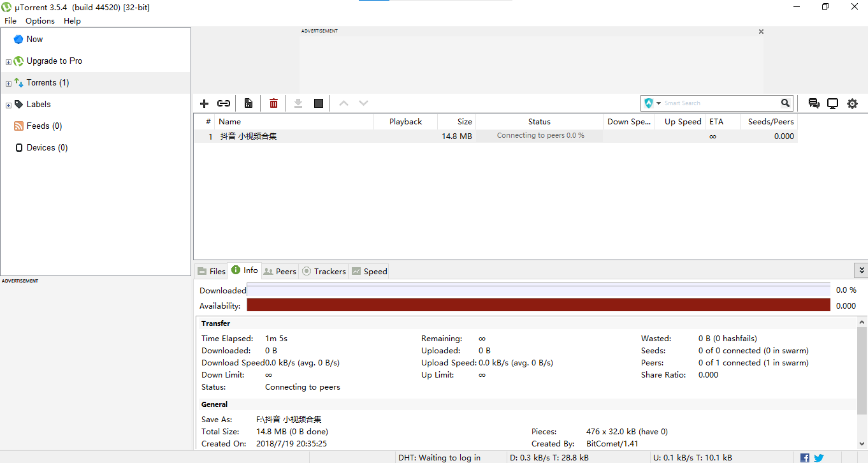Remove torrent with red trash icon

[273, 103]
